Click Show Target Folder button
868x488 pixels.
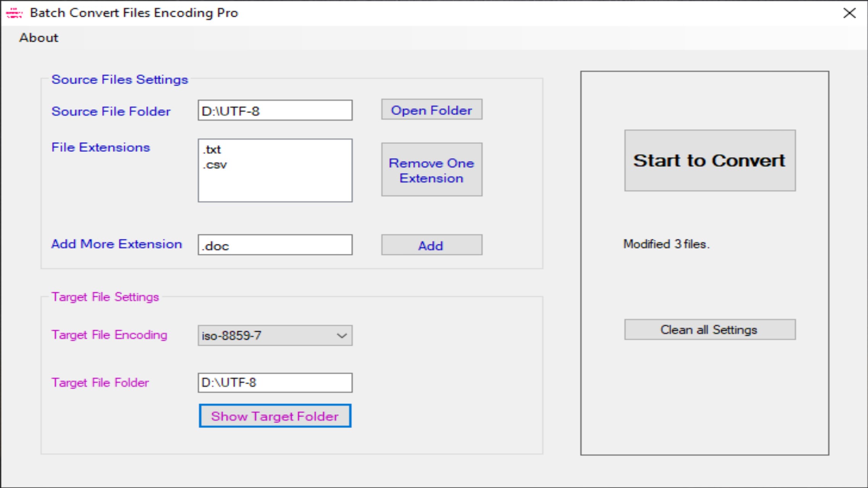275,416
